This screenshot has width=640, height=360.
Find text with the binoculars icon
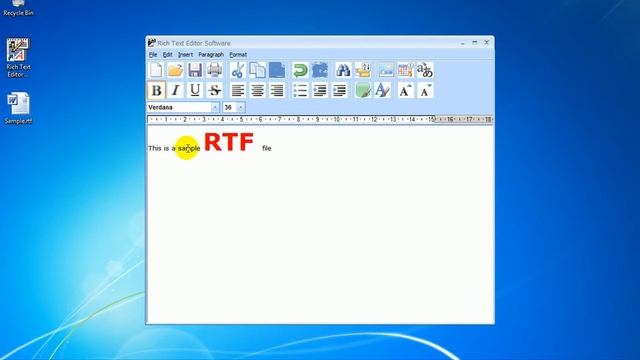(343, 70)
